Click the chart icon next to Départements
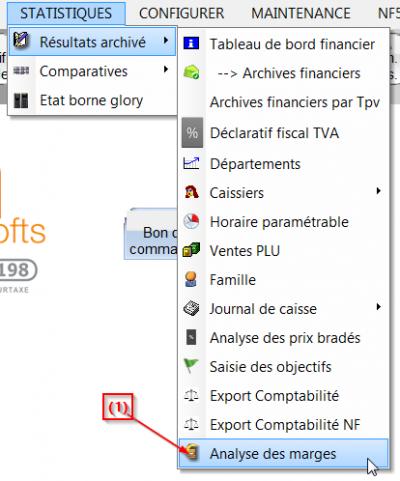 tap(191, 163)
